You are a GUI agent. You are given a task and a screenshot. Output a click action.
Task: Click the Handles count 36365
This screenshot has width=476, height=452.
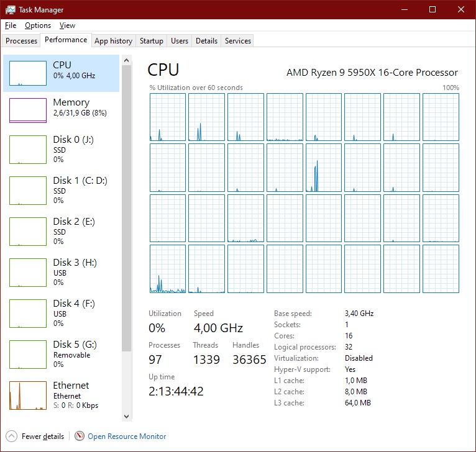tap(249, 359)
